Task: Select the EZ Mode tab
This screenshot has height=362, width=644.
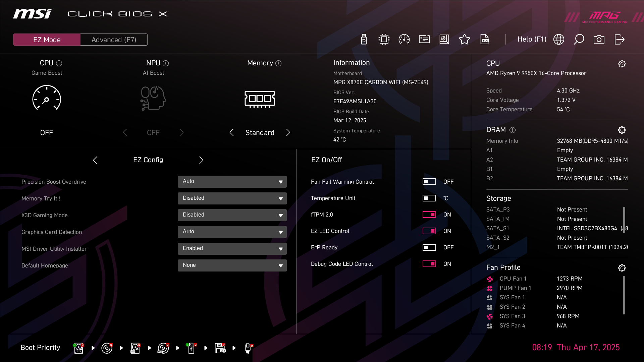Action: pyautogui.click(x=47, y=40)
